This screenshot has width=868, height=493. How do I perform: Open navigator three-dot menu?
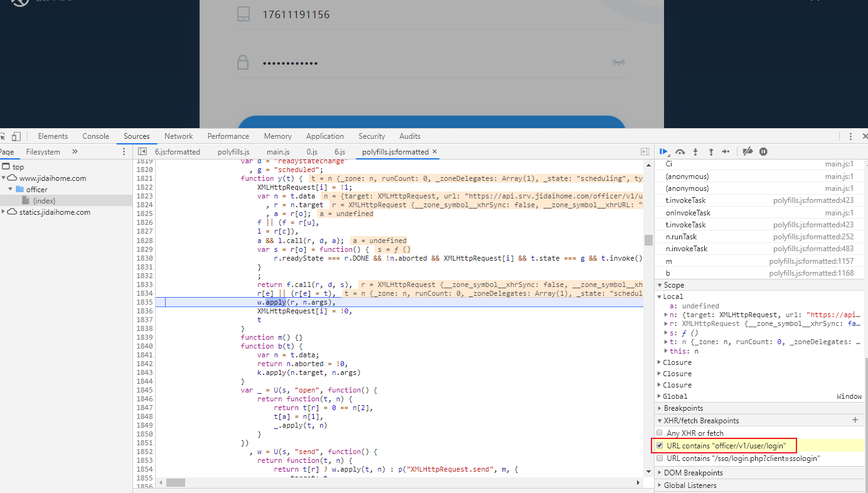tap(124, 151)
